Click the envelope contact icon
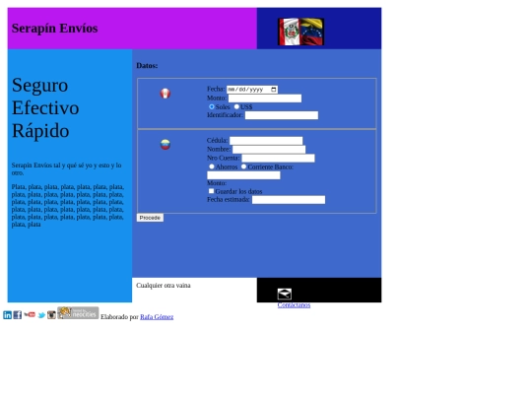Viewport: 532px width, 399px height. click(285, 294)
